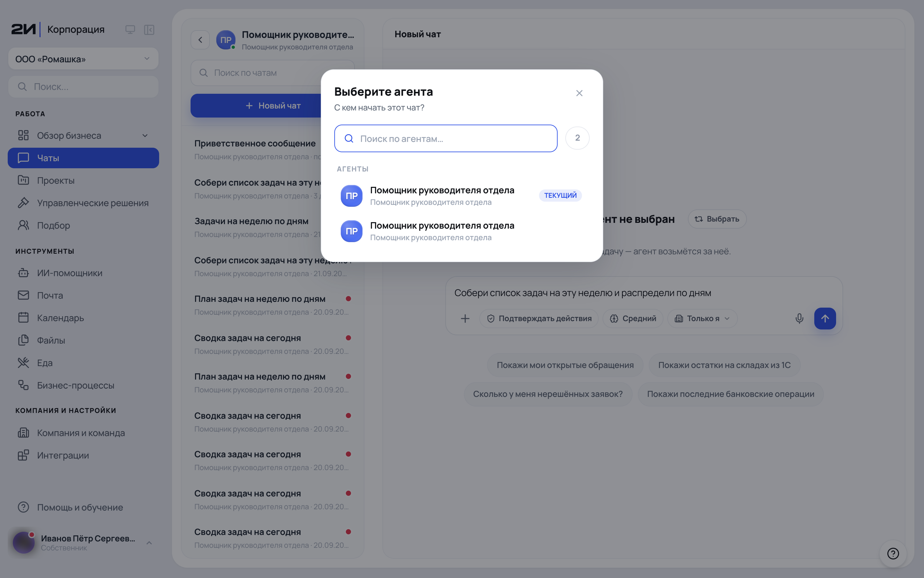This screenshot has width=924, height=578.
Task: Open Управленческие решения section
Action: coord(83,203)
